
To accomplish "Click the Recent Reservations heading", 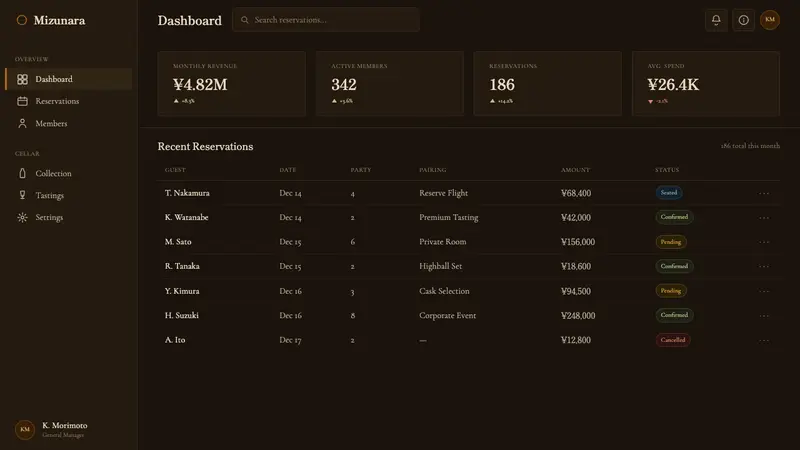I will coord(205,146).
